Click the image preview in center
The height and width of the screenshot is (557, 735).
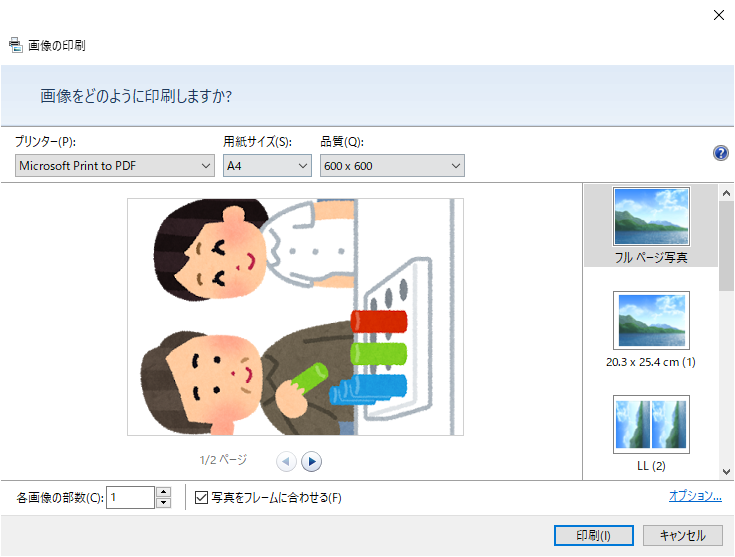tap(295, 317)
